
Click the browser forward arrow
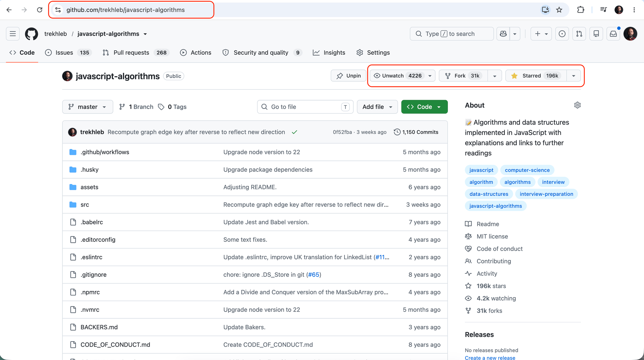click(24, 10)
